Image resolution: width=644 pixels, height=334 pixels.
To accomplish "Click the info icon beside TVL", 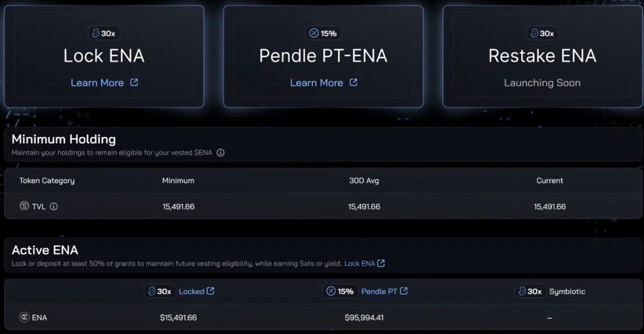I will pyautogui.click(x=54, y=207).
